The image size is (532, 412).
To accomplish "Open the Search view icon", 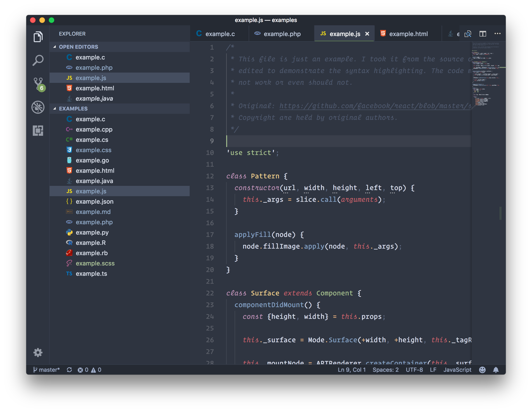I will point(38,60).
